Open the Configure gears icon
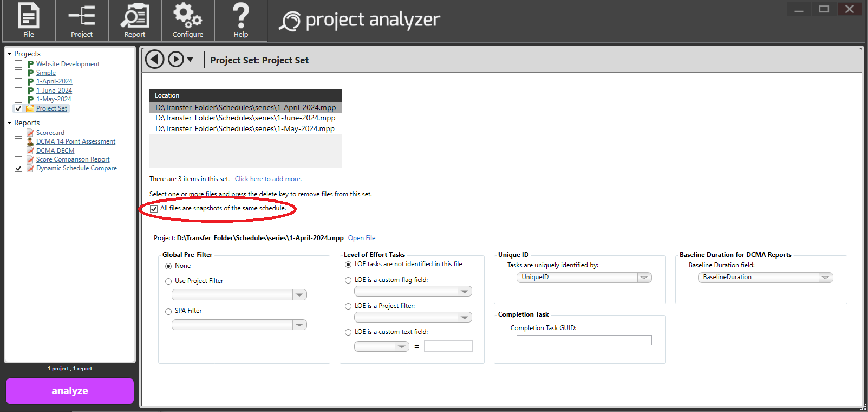This screenshot has width=868, height=412. coord(187,16)
